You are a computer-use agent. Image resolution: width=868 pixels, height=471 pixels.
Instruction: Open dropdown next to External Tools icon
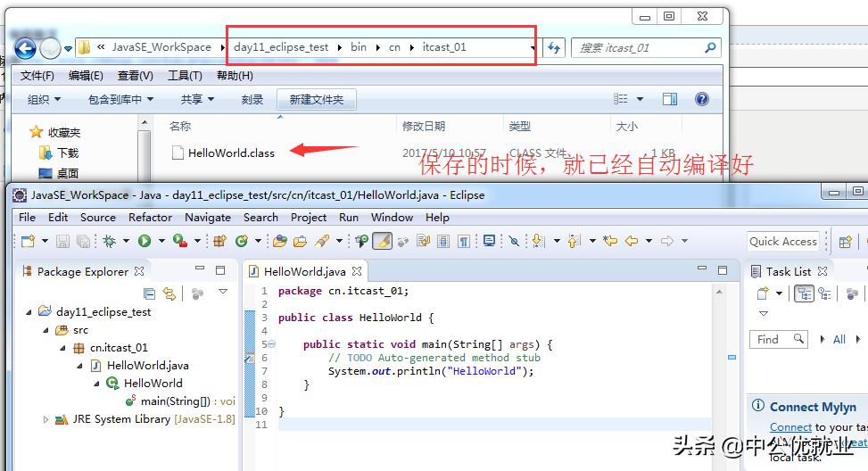(x=197, y=241)
